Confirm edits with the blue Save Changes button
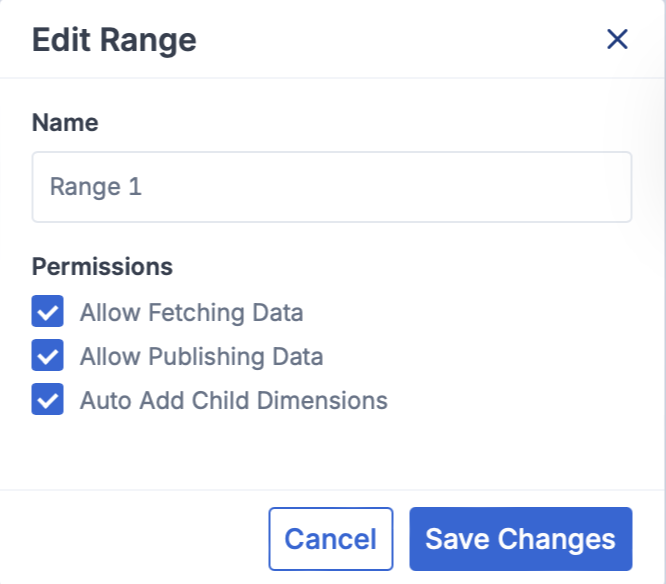 [520, 539]
